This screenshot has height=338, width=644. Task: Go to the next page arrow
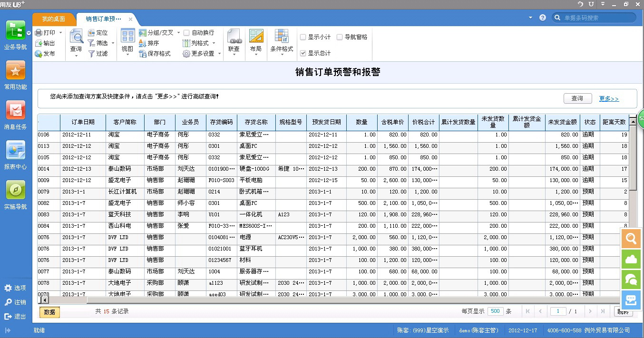coord(590,311)
